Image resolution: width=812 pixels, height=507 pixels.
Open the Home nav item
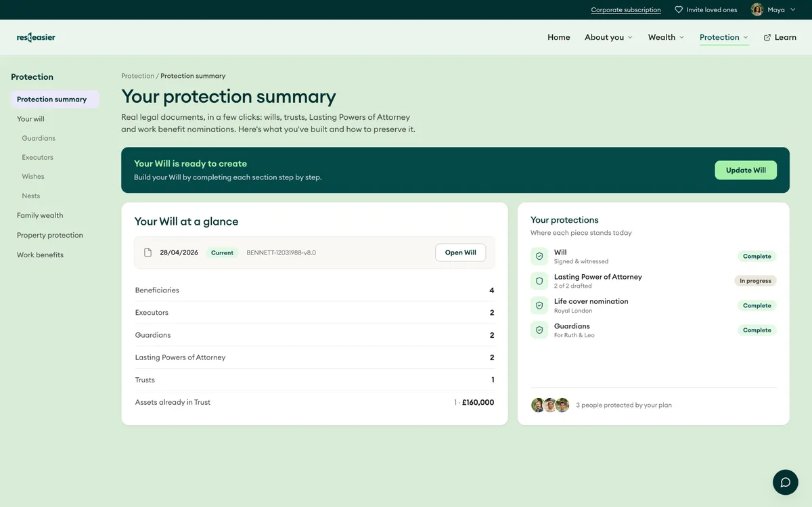[x=559, y=37]
